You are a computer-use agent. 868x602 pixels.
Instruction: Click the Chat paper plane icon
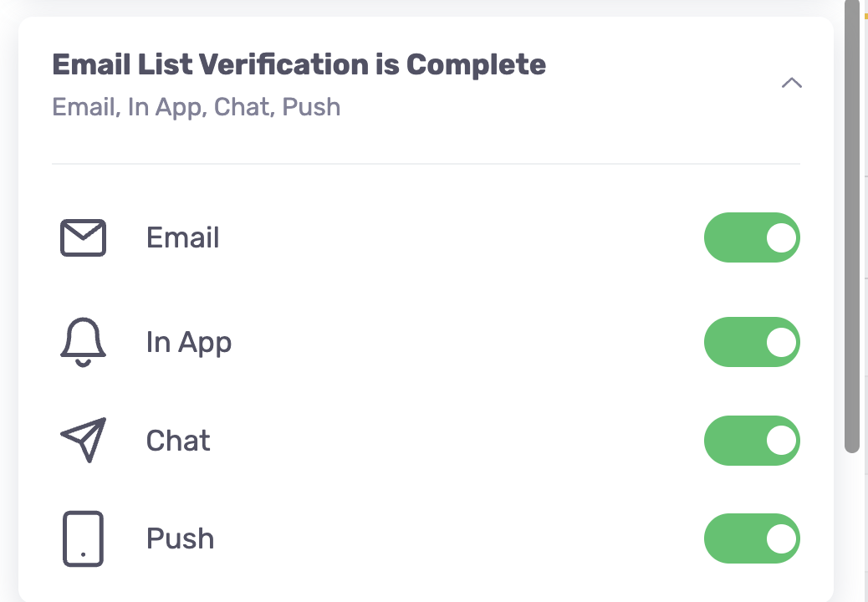[83, 440]
